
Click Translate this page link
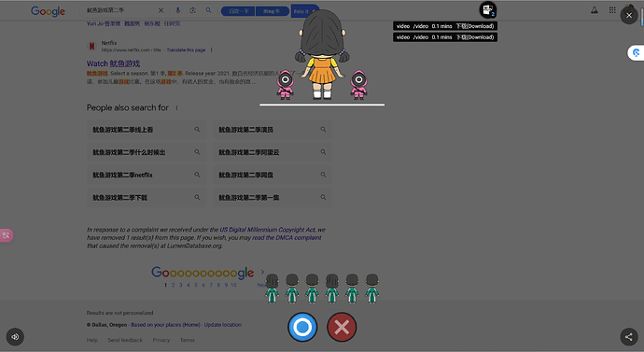pyautogui.click(x=186, y=50)
